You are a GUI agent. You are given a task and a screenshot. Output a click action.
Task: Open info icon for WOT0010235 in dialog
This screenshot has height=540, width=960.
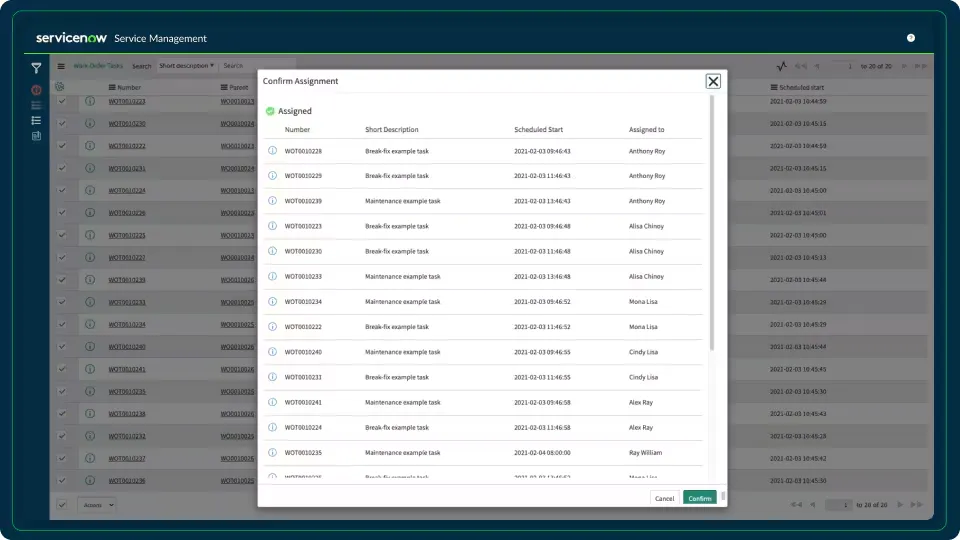[272, 452]
